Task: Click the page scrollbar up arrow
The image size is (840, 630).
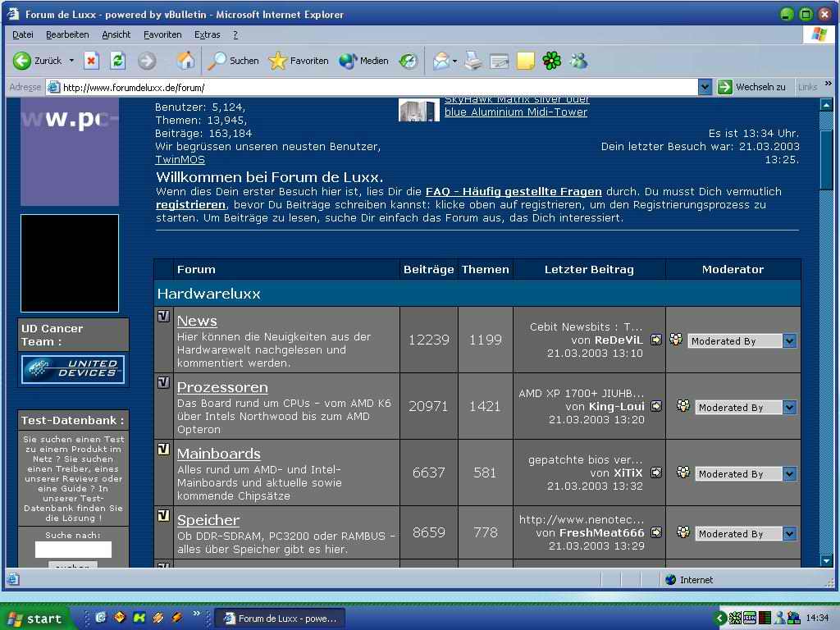Action: [826, 105]
